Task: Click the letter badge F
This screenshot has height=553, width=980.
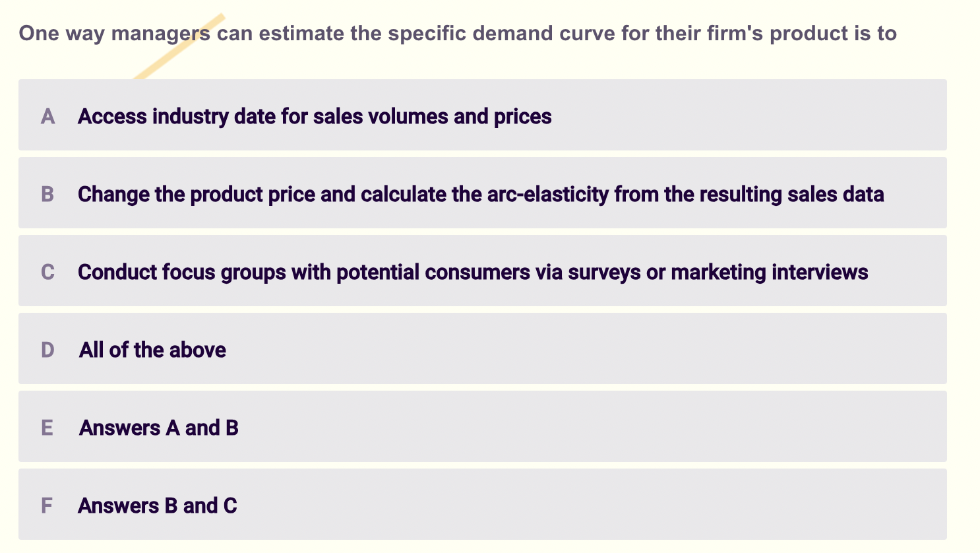Action: pyautogui.click(x=47, y=505)
